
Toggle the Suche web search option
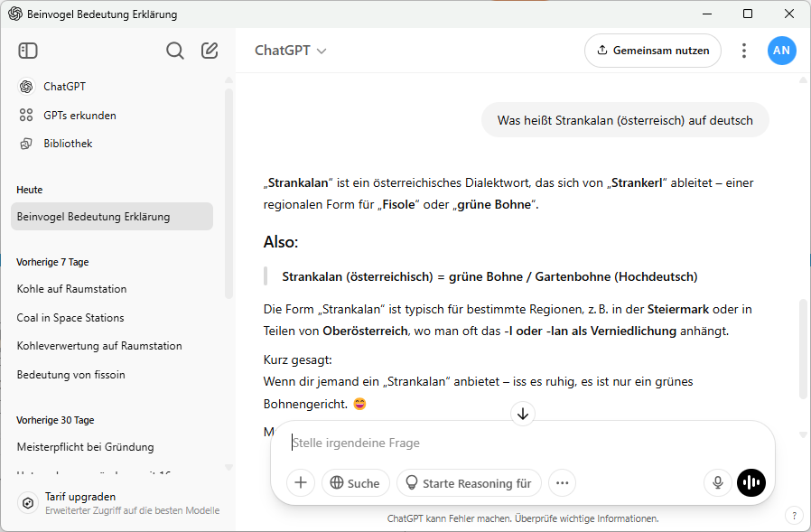pyautogui.click(x=355, y=483)
